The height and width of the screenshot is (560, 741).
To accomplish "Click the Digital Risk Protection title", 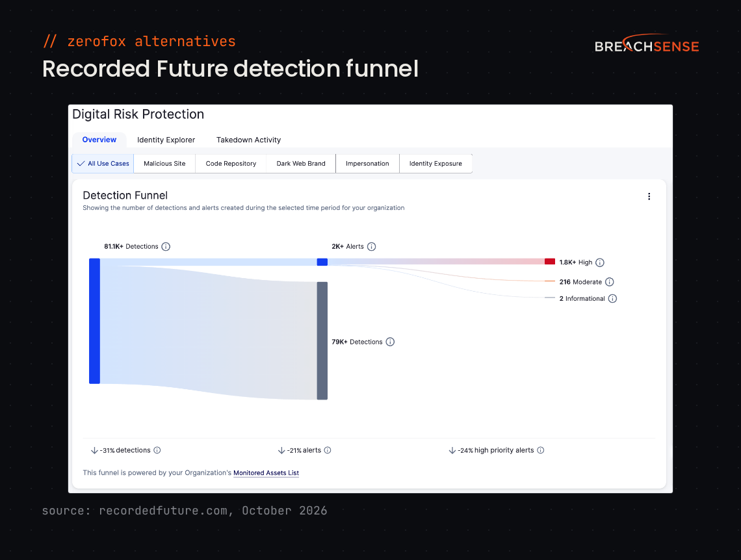I will [x=138, y=114].
